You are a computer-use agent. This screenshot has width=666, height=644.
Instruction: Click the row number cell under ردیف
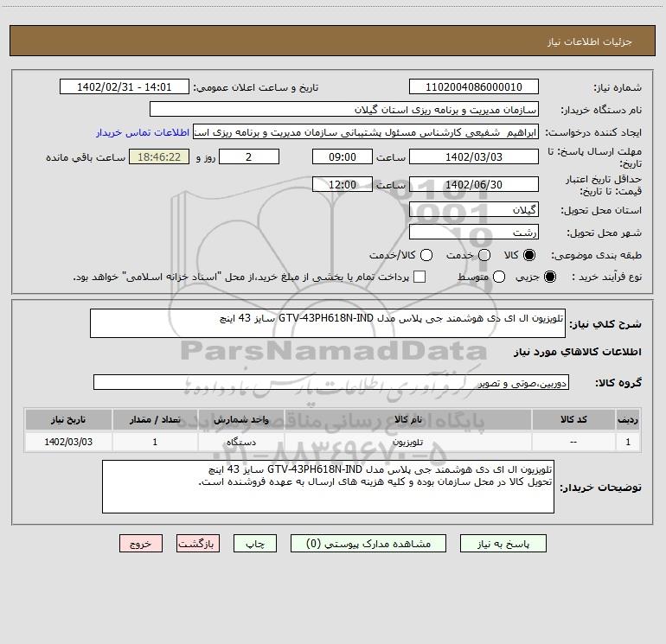click(628, 442)
